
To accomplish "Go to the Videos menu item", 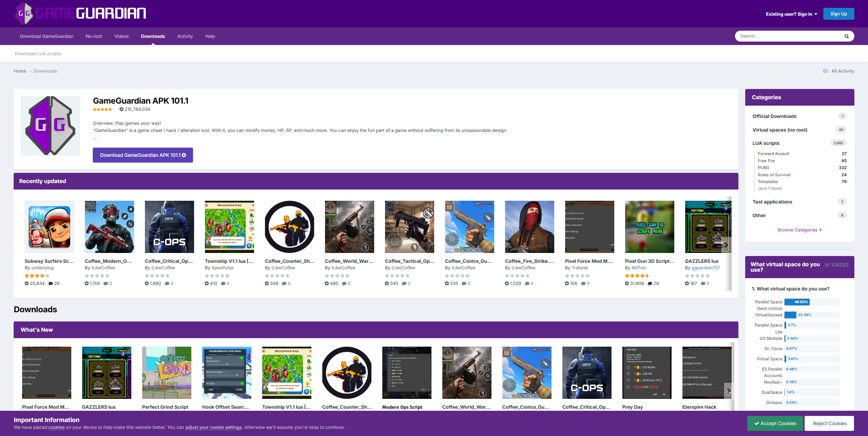I will point(121,36).
